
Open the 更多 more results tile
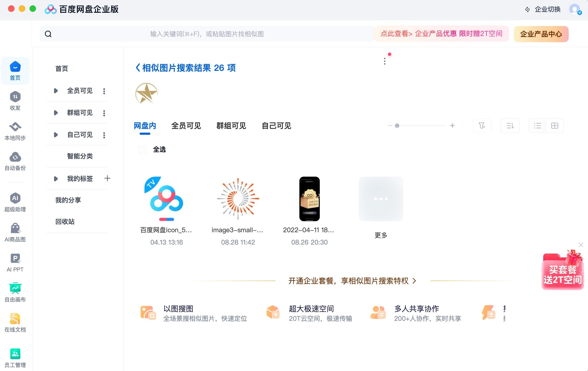(381, 199)
